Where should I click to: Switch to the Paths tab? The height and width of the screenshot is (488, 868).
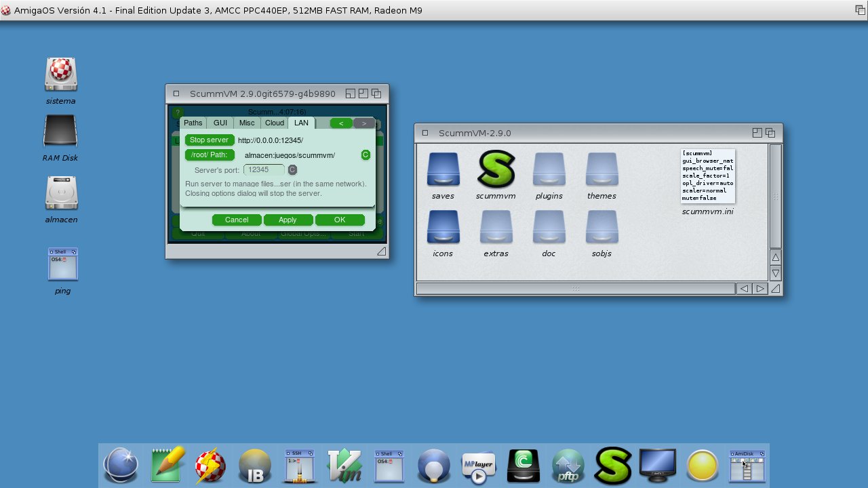[x=193, y=123]
